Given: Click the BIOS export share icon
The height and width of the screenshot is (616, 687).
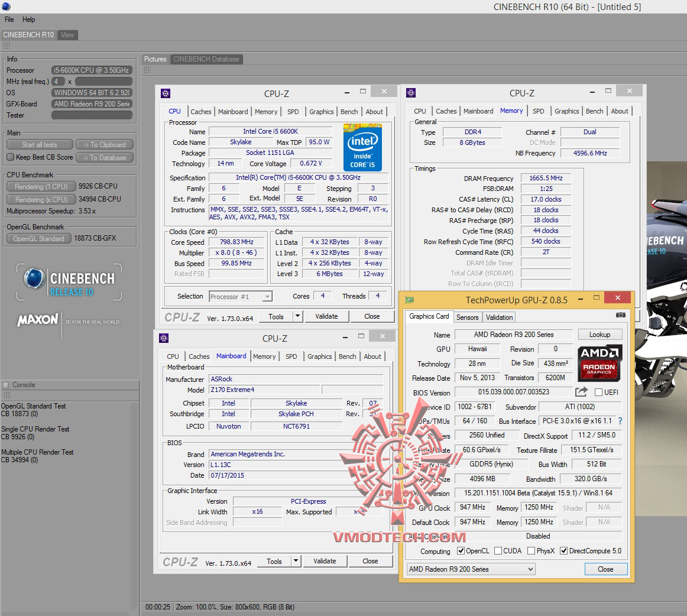Looking at the screenshot, I should [x=581, y=392].
